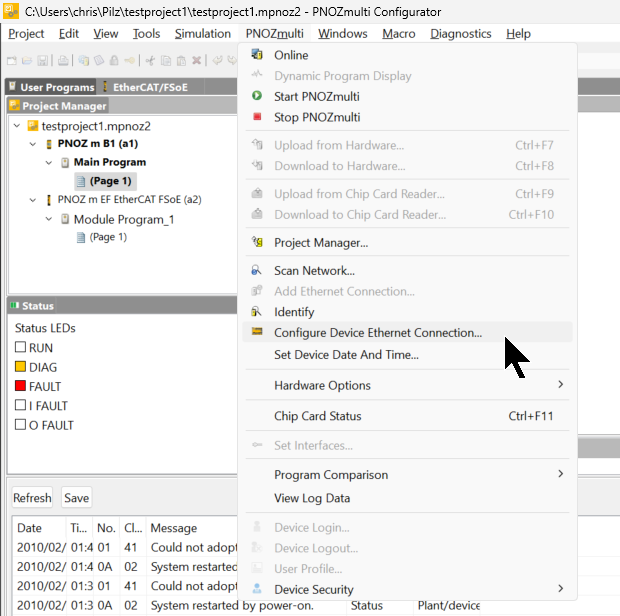Click the Status panel header icon
The width and height of the screenshot is (620, 616).
point(15,305)
